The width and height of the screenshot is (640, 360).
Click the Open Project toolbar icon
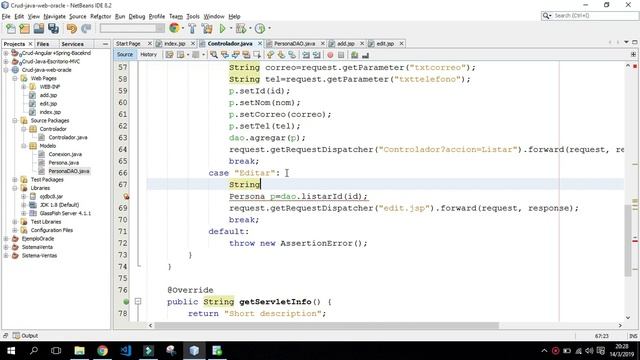pyautogui.click(x=39, y=29)
